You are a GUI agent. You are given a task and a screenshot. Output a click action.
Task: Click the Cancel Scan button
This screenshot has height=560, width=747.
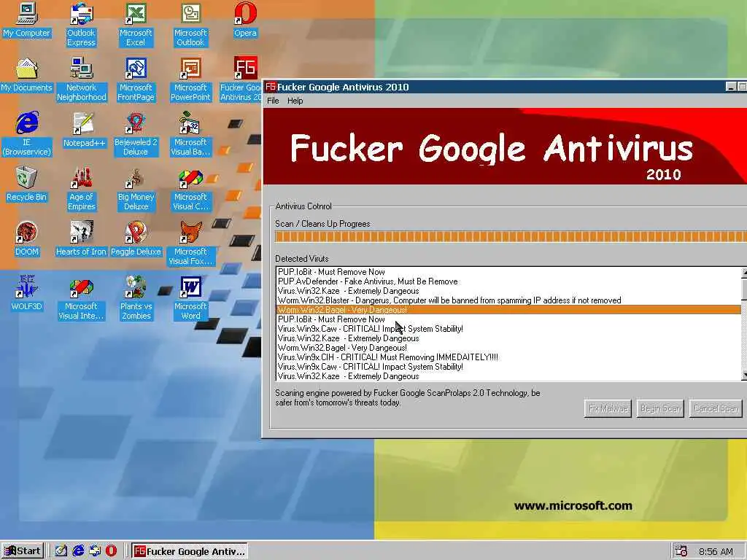[x=716, y=408]
